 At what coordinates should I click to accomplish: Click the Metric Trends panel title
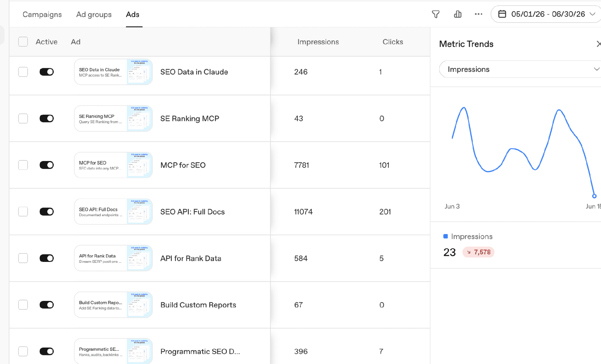coord(466,44)
